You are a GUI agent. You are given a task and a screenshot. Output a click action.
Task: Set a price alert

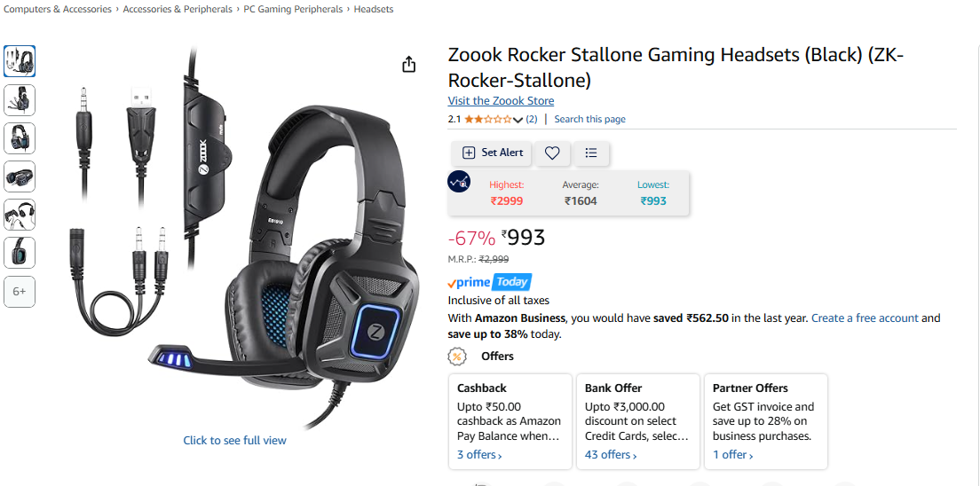pyautogui.click(x=492, y=153)
